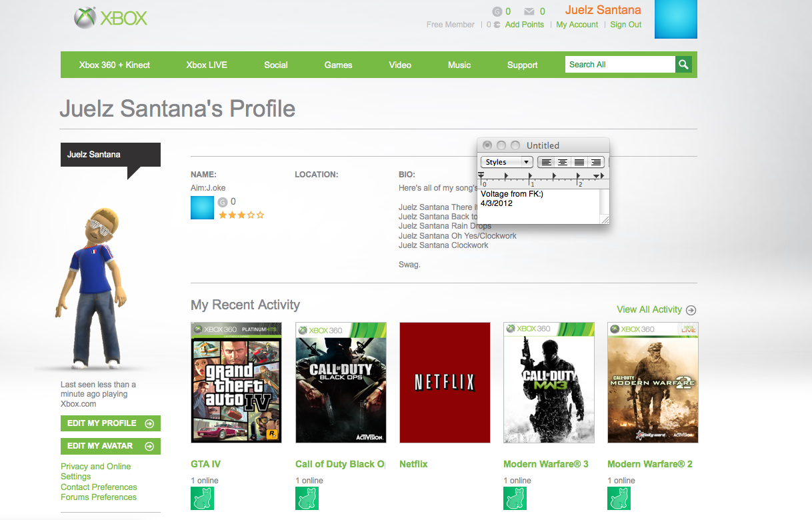Open the Xbox 360 + Kinect menu
Viewport: 812px width, 520px height.
(115, 65)
